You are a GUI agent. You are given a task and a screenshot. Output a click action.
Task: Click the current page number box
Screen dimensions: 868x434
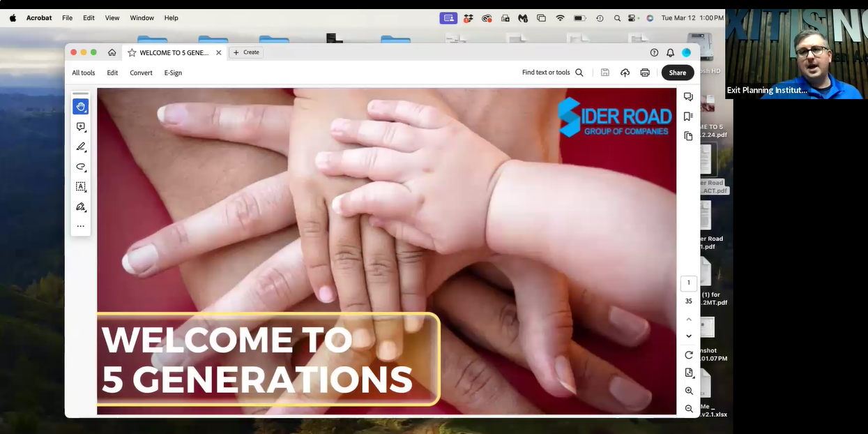[689, 283]
